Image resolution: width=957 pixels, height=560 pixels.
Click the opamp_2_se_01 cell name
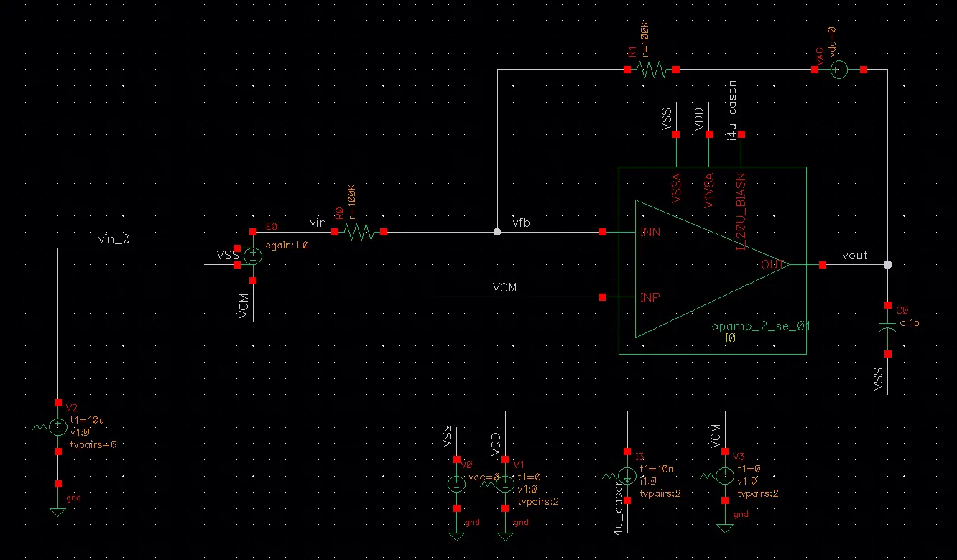tap(761, 327)
